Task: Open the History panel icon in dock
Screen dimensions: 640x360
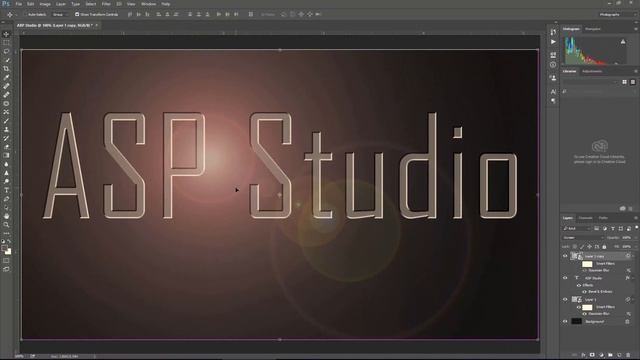Action: (553, 32)
